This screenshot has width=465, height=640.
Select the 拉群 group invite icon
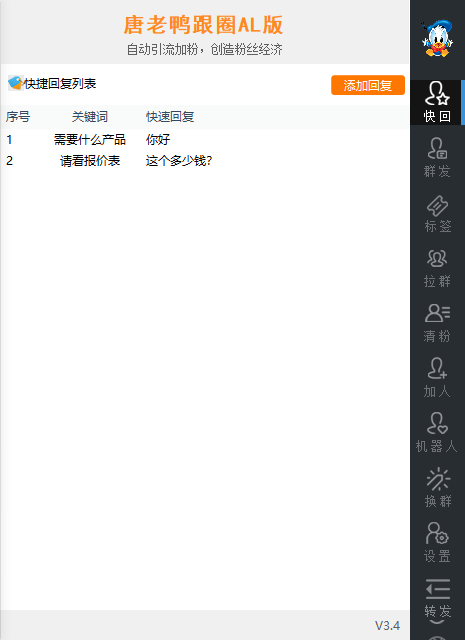[437, 268]
